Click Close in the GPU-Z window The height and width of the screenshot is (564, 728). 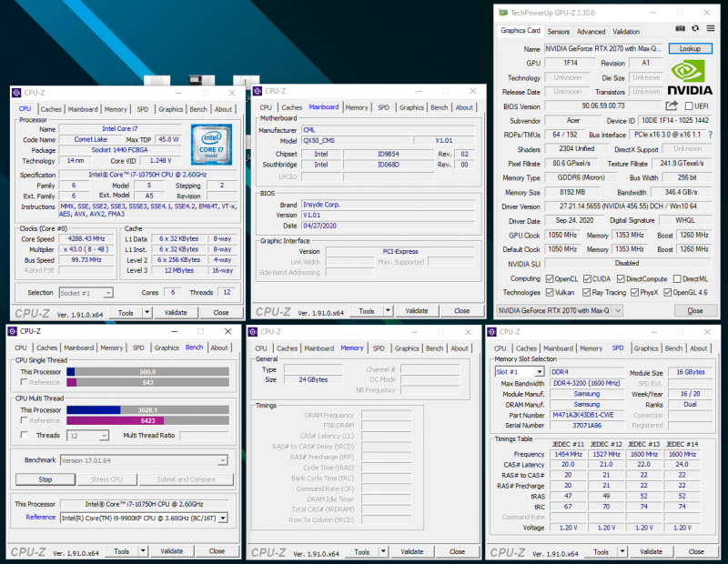click(x=694, y=310)
